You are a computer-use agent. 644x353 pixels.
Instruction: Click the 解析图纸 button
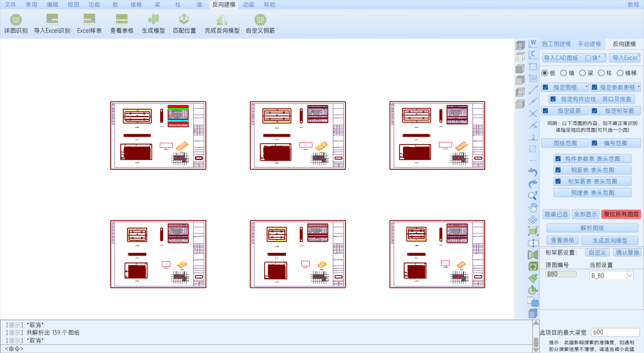[x=592, y=228]
